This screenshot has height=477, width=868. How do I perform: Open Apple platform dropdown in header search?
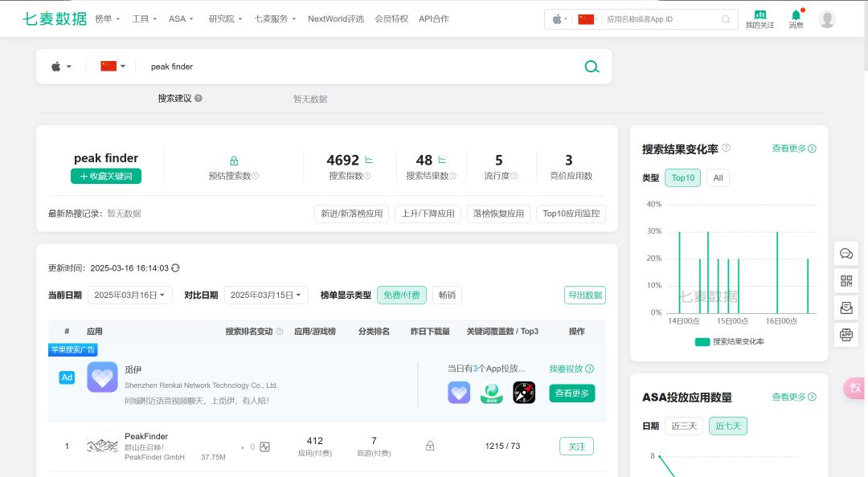pos(559,19)
